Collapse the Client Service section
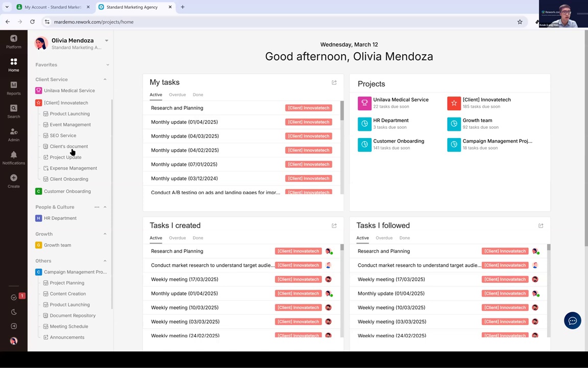Image resolution: width=588 pixels, height=368 pixels. click(x=105, y=80)
